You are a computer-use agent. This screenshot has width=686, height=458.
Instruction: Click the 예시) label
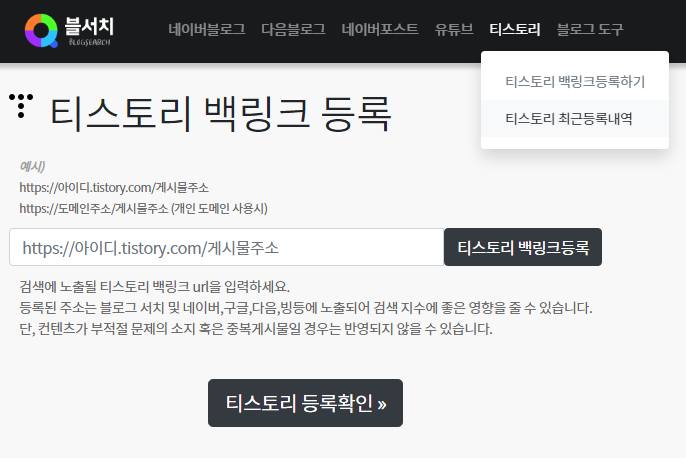32,167
